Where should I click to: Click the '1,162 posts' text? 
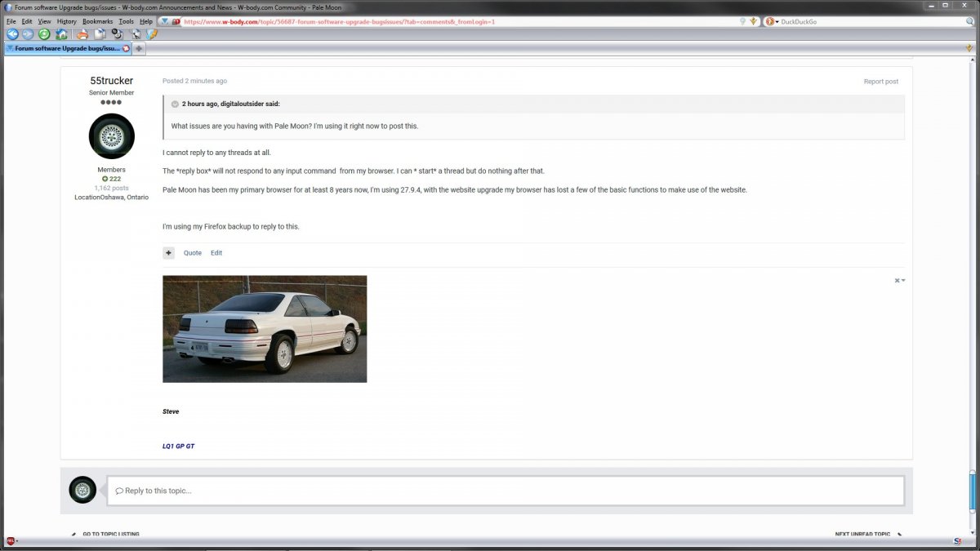click(x=112, y=188)
